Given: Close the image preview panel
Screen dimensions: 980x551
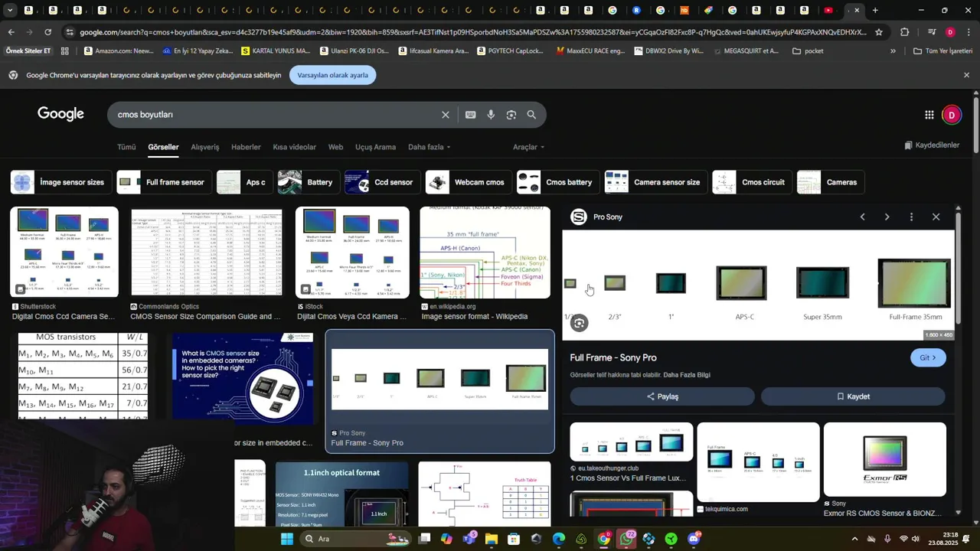Looking at the screenshot, I should (936, 217).
